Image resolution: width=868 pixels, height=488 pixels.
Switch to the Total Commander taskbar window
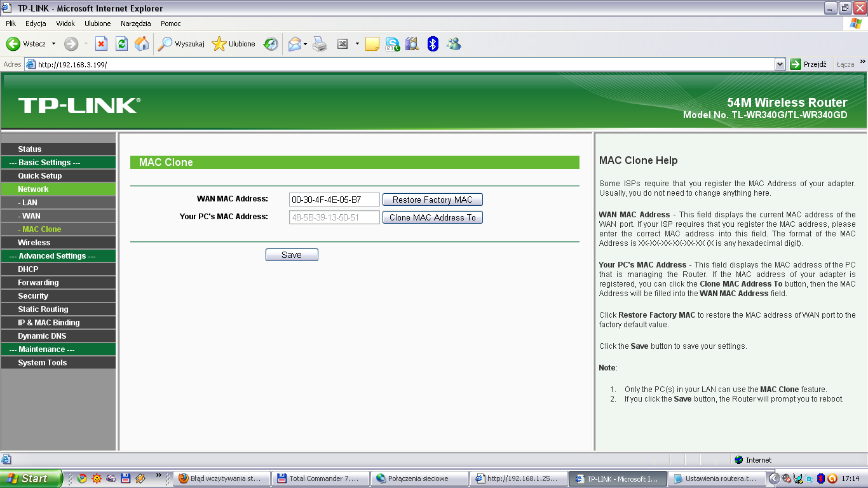pos(320,478)
